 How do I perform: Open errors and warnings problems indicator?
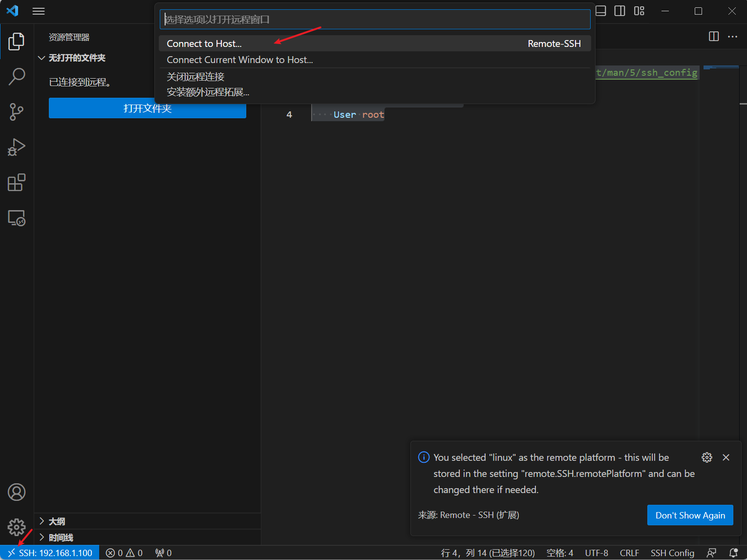pyautogui.click(x=124, y=553)
